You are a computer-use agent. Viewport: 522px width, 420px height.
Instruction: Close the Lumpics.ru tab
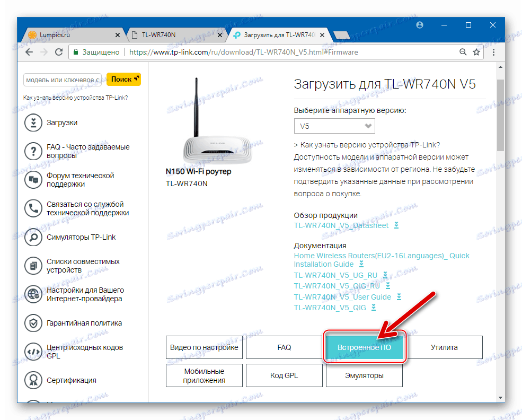pyautogui.click(x=118, y=35)
